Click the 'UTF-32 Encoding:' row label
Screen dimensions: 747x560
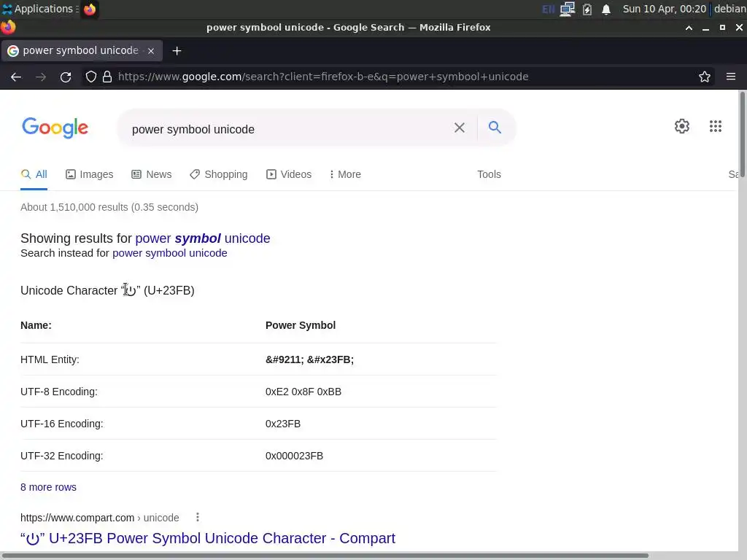[x=61, y=456]
